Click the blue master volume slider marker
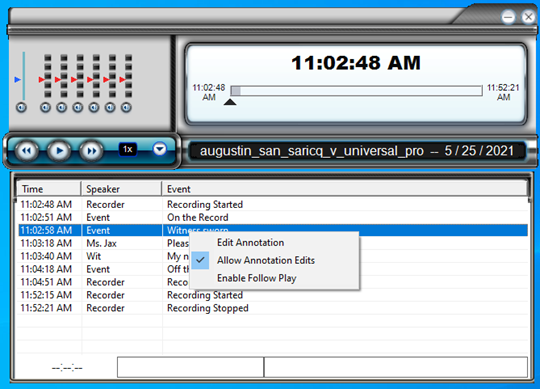The image size is (540, 389). 18,80
